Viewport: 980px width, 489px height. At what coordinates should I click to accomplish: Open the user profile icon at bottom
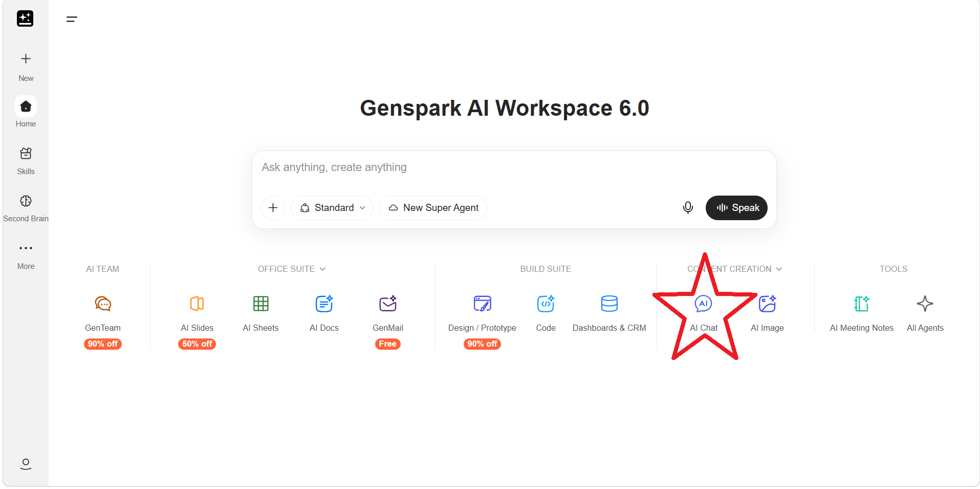tap(26, 464)
